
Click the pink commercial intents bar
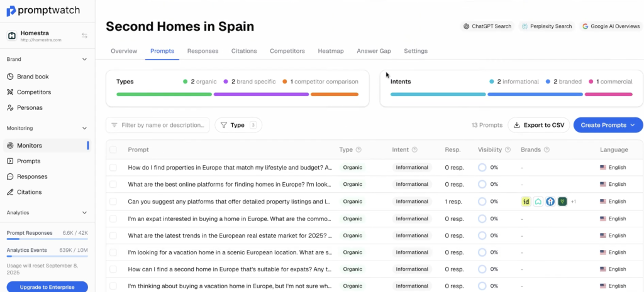click(x=609, y=94)
